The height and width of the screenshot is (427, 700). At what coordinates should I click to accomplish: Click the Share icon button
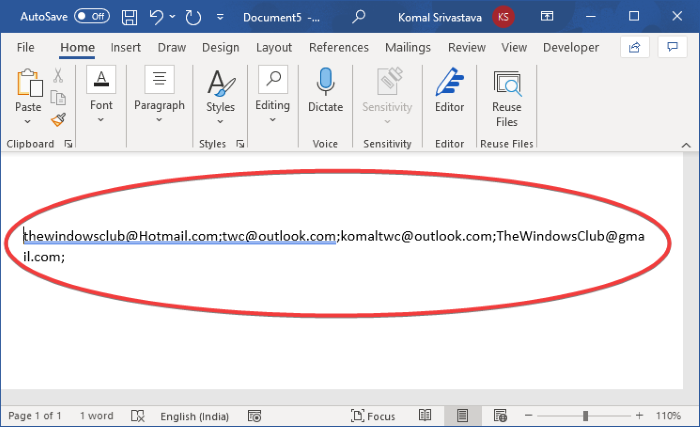coord(634,47)
